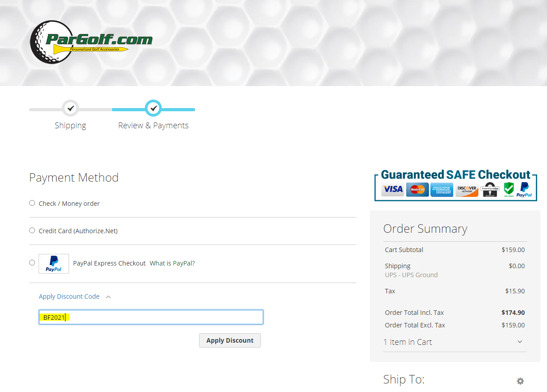Viewport: 547px width, 392px height.
Task: Click the Visa card icon
Action: point(392,190)
